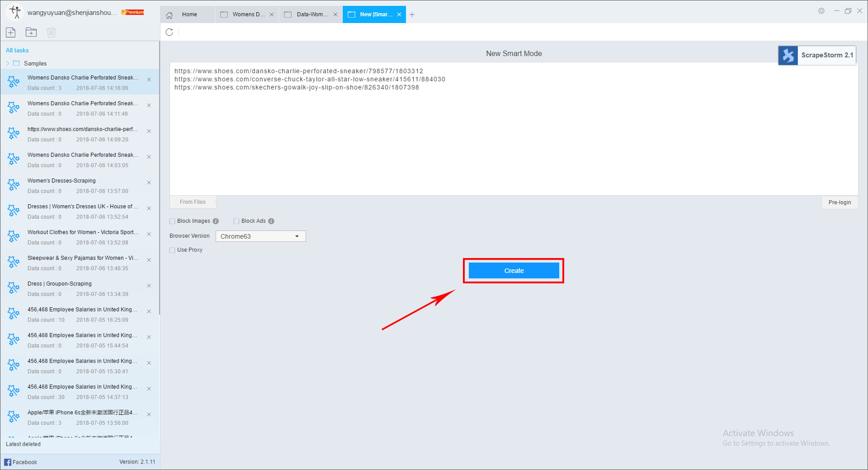Viewport: 868px width, 470px height.
Task: Toggle the Use Proxy checkbox
Action: tap(172, 250)
